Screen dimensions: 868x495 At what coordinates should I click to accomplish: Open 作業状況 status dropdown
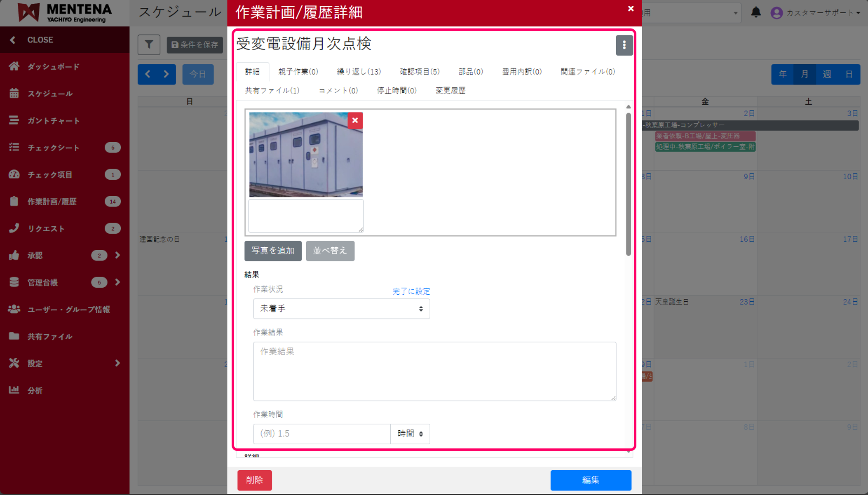[x=341, y=309]
